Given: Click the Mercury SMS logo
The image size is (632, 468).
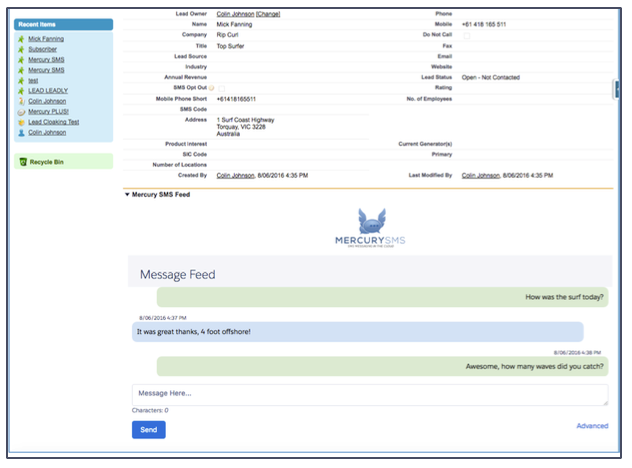Looking at the screenshot, I should 370,227.
